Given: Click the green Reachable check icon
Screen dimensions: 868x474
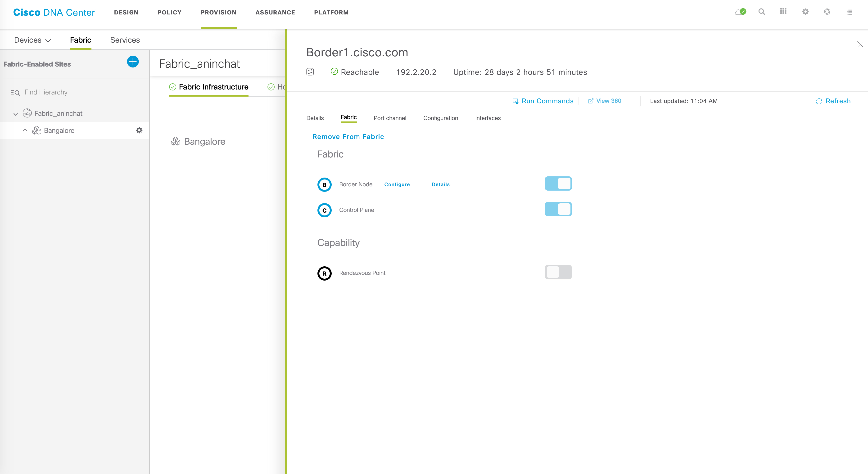Looking at the screenshot, I should tap(334, 71).
